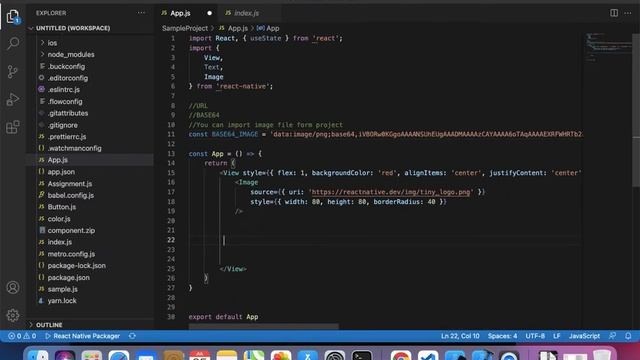Open the Manage gear icon

coord(13,315)
